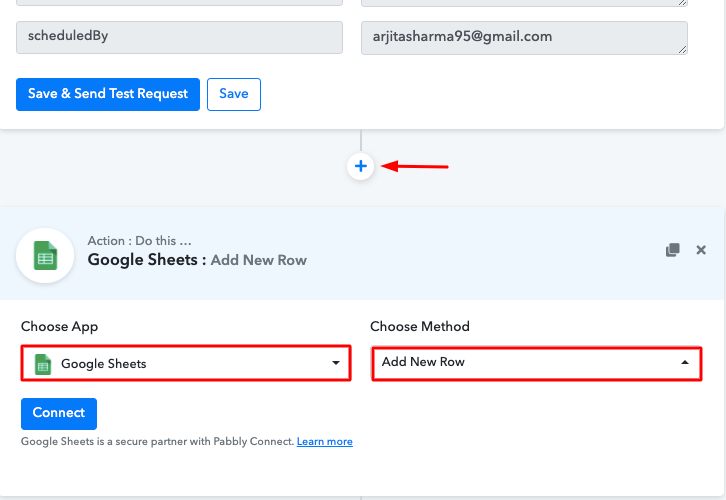Duplicate the Google Sheets action step
This screenshot has height=500, width=726.
pyautogui.click(x=673, y=250)
